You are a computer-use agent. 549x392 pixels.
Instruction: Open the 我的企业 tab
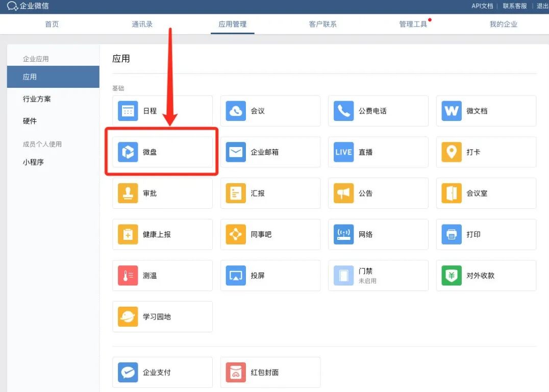click(504, 24)
